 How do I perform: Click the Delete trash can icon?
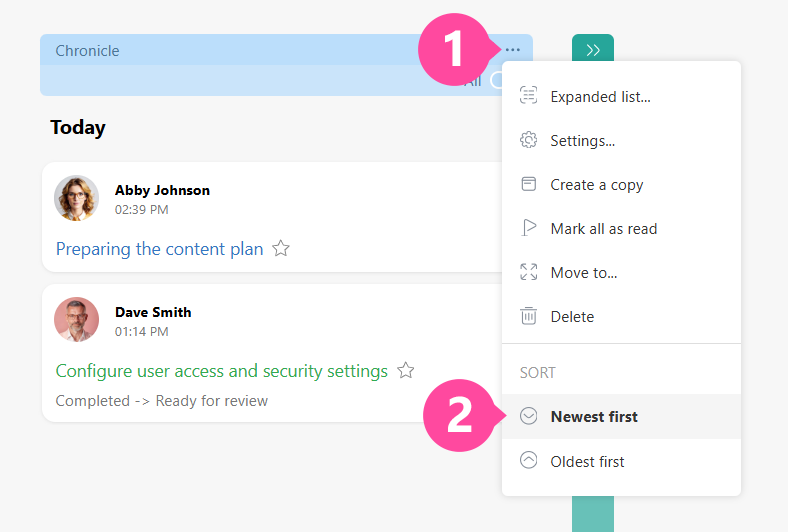click(x=529, y=316)
